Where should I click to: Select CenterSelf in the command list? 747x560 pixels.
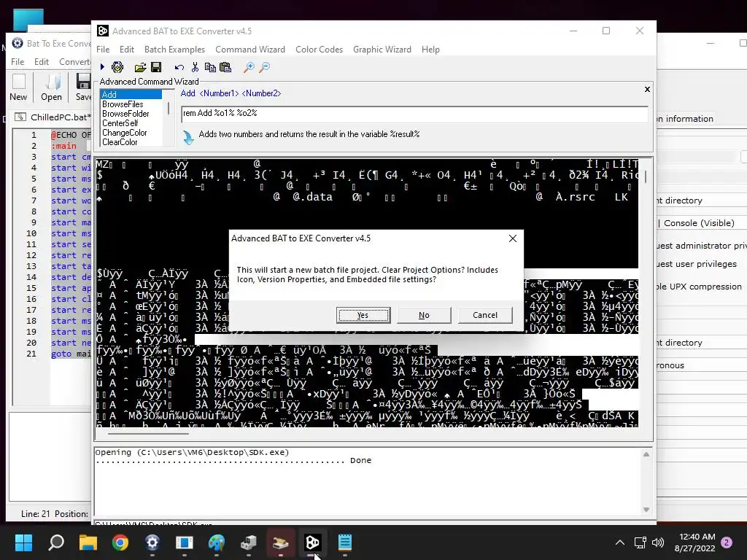(120, 122)
